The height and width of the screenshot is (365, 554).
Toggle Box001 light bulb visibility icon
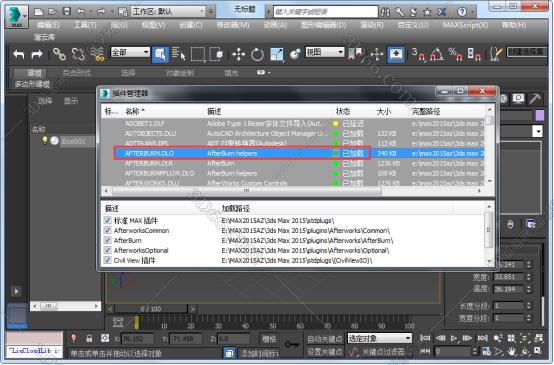tap(45, 141)
